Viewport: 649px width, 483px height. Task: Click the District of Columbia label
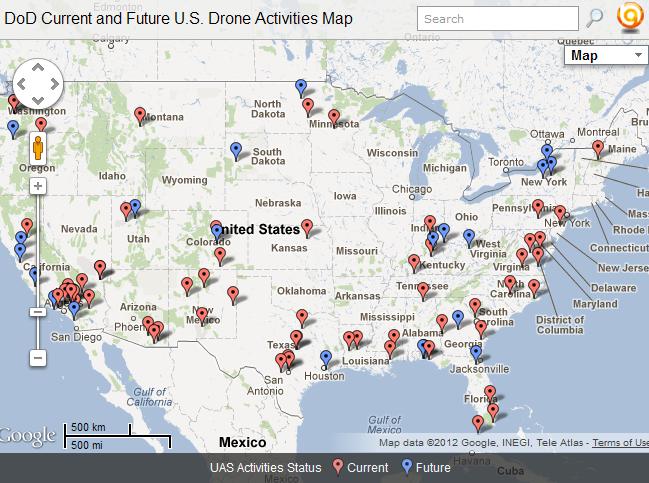click(560, 325)
